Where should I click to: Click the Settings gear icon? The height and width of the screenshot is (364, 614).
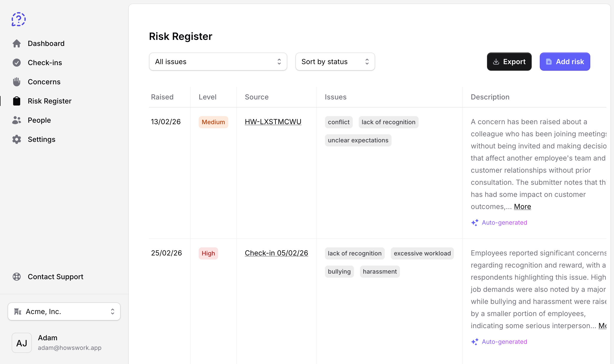tap(17, 139)
